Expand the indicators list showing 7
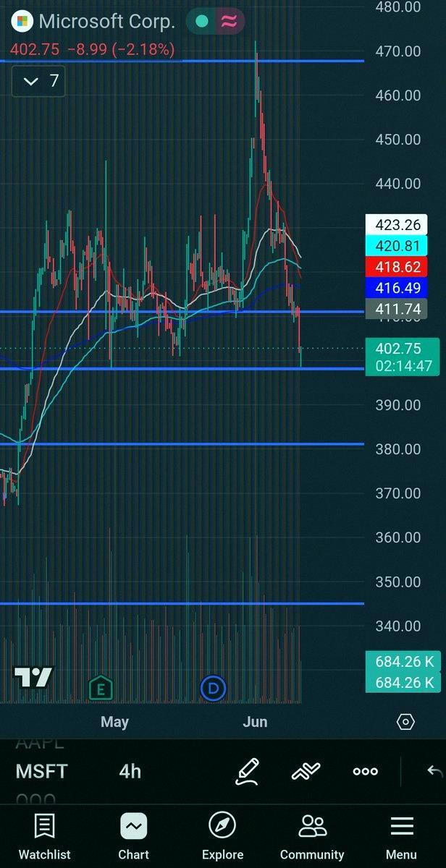 [x=39, y=80]
